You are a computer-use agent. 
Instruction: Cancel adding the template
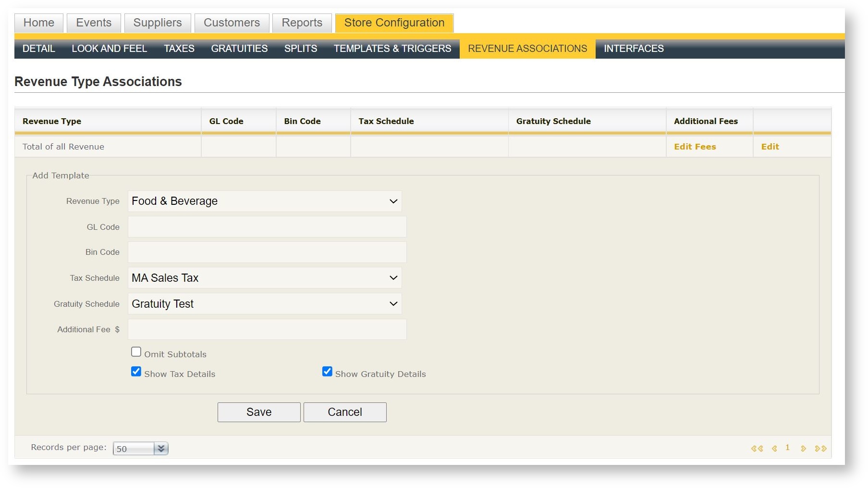(344, 412)
